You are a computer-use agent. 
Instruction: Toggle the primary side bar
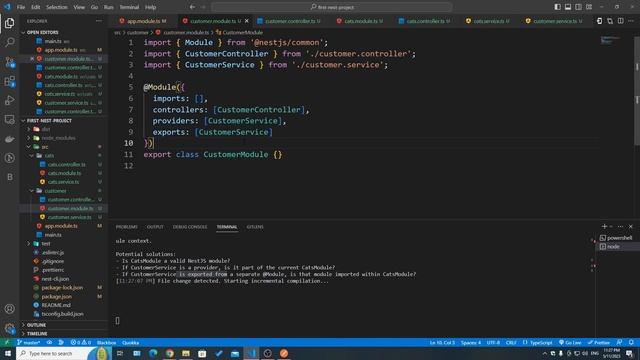(x=557, y=7)
